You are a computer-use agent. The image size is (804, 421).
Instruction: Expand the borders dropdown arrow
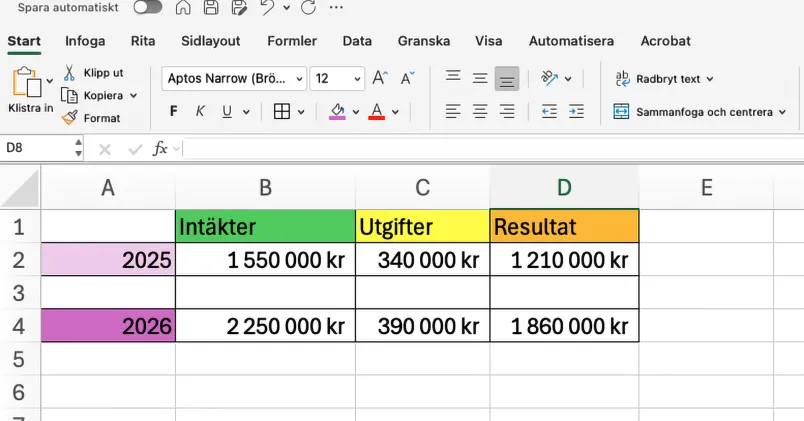tap(301, 112)
